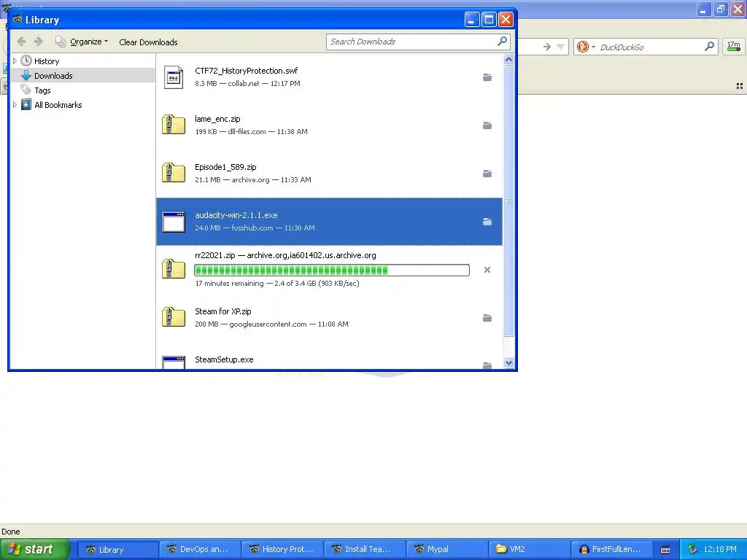Select the Steam for XP.zip file name
747x560 pixels.
click(x=223, y=311)
